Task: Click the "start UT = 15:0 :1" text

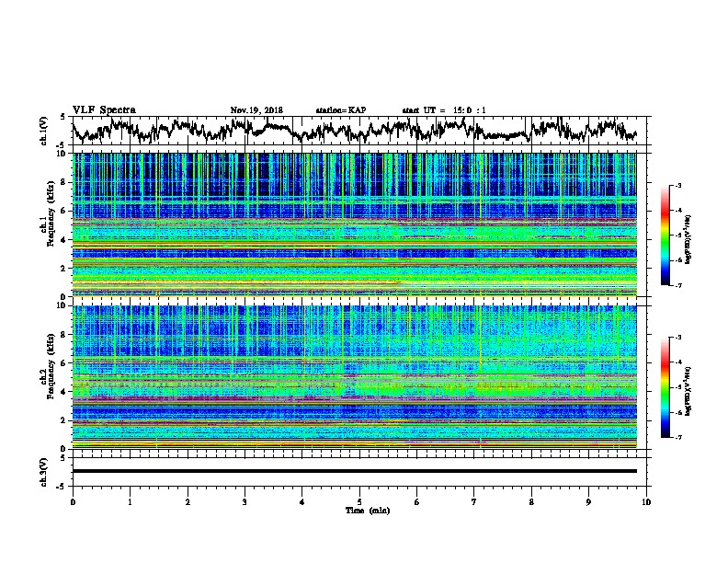Action: 444,110
